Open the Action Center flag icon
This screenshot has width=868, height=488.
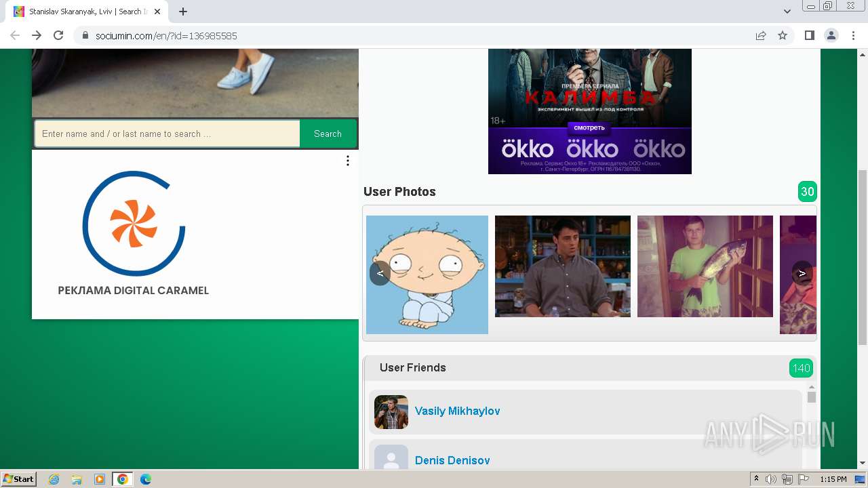804,479
